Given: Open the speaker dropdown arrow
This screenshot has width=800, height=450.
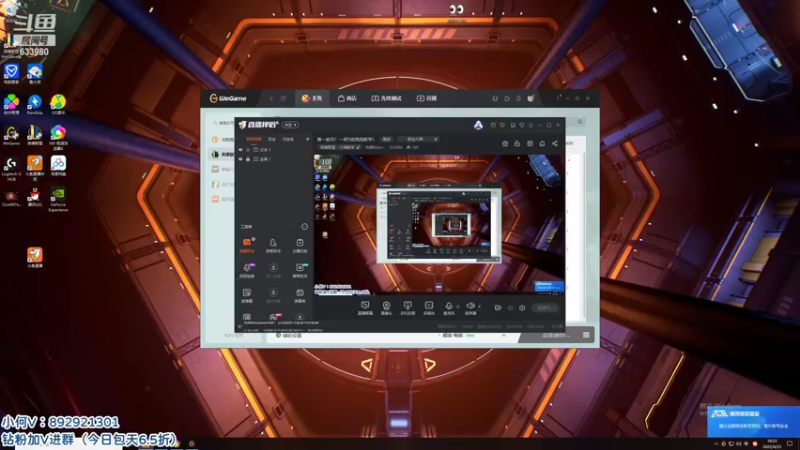Looking at the screenshot, I should [x=479, y=307].
